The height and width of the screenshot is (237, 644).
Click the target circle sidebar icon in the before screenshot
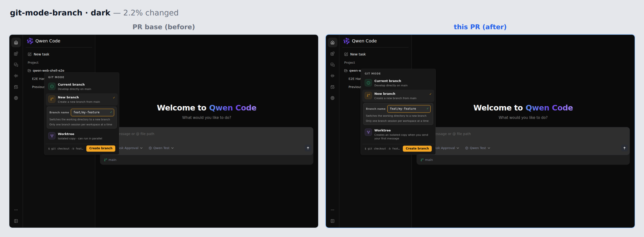16,98
